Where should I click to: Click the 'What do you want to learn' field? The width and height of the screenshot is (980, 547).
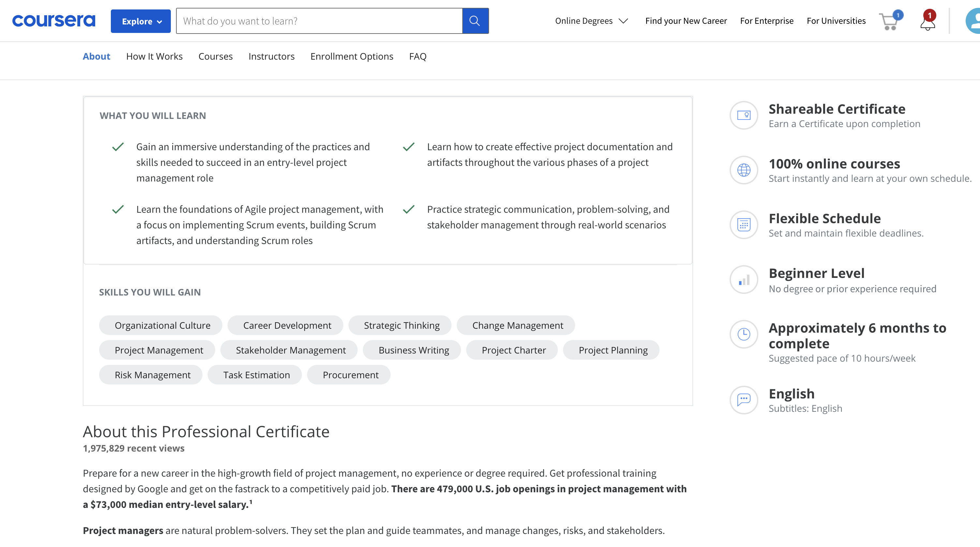(319, 21)
